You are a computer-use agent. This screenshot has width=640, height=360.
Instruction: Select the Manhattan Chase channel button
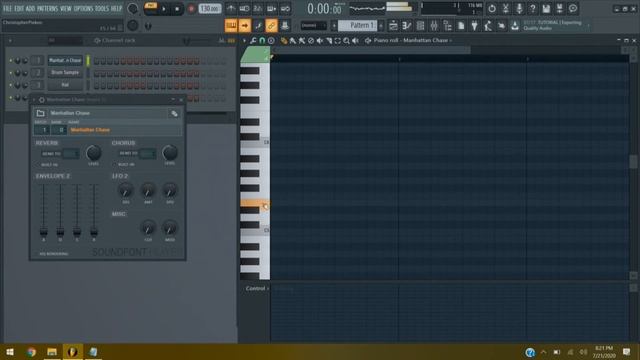tap(65, 60)
